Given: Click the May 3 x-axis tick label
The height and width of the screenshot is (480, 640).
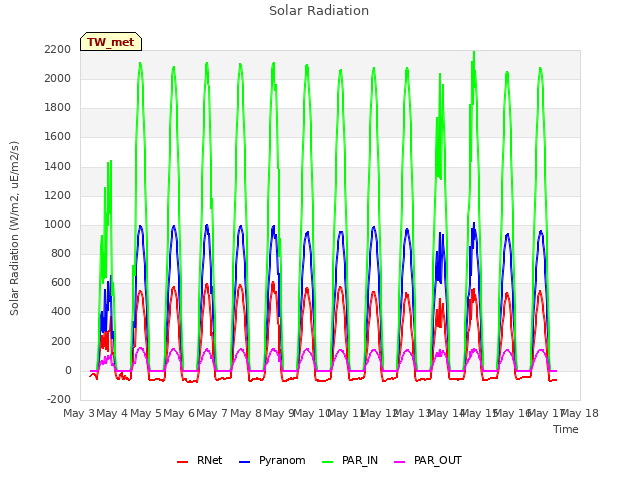Looking at the screenshot, I should pyautogui.click(x=78, y=413).
